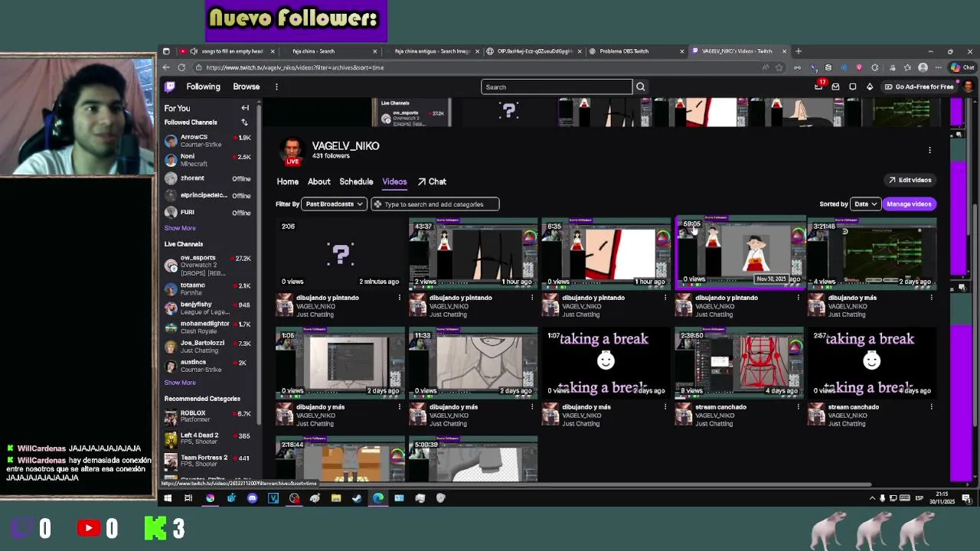Image resolution: width=980 pixels, height=551 pixels.
Task: Switch to 'faja china - Search' browser tab
Action: point(330,51)
